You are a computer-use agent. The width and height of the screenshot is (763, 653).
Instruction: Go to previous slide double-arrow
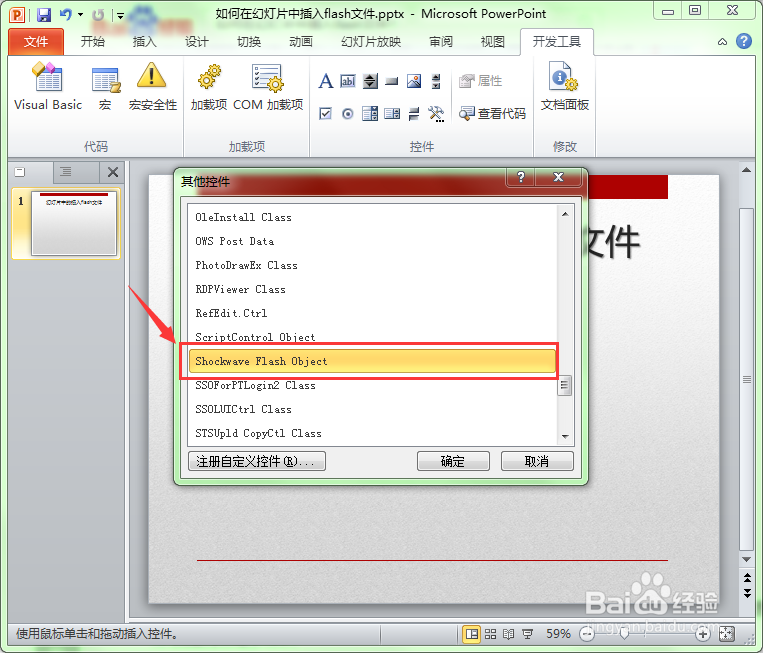747,578
